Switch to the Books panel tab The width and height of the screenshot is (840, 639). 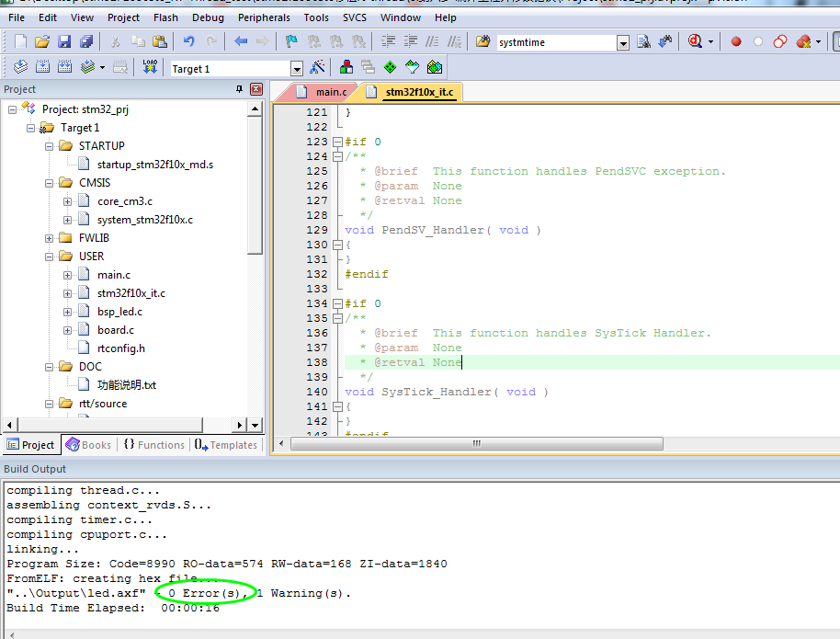click(x=89, y=445)
